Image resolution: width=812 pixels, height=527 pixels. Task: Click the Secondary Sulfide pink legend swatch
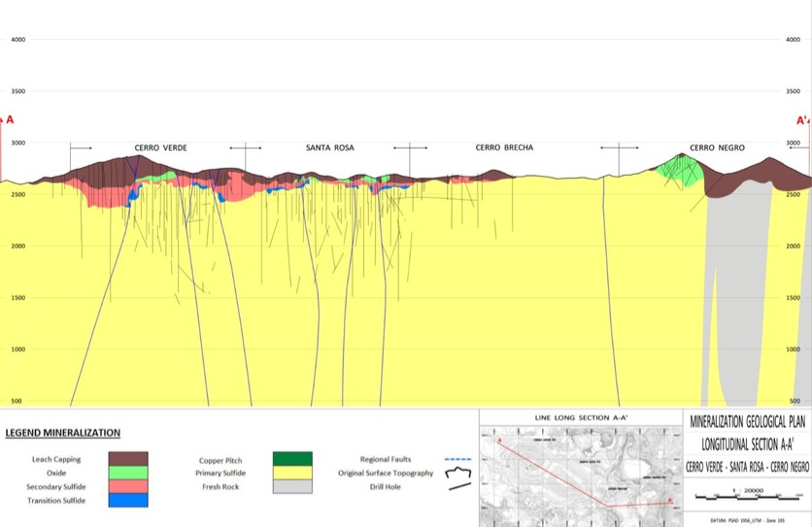(128, 486)
